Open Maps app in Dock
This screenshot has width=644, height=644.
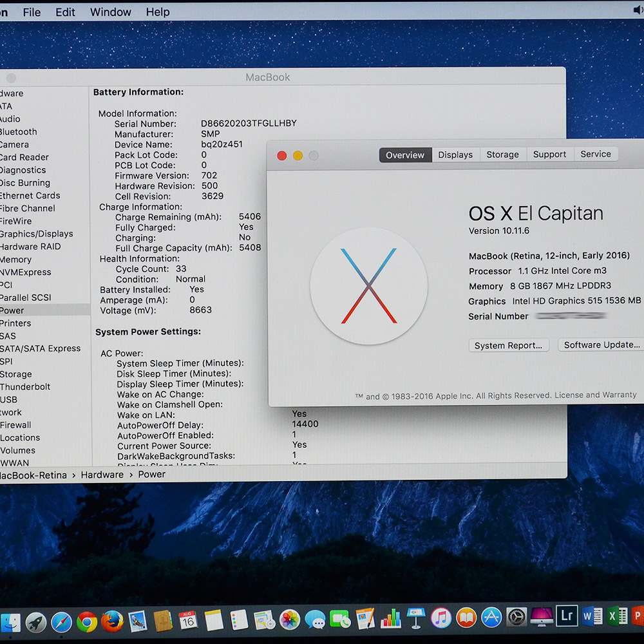[x=265, y=620]
